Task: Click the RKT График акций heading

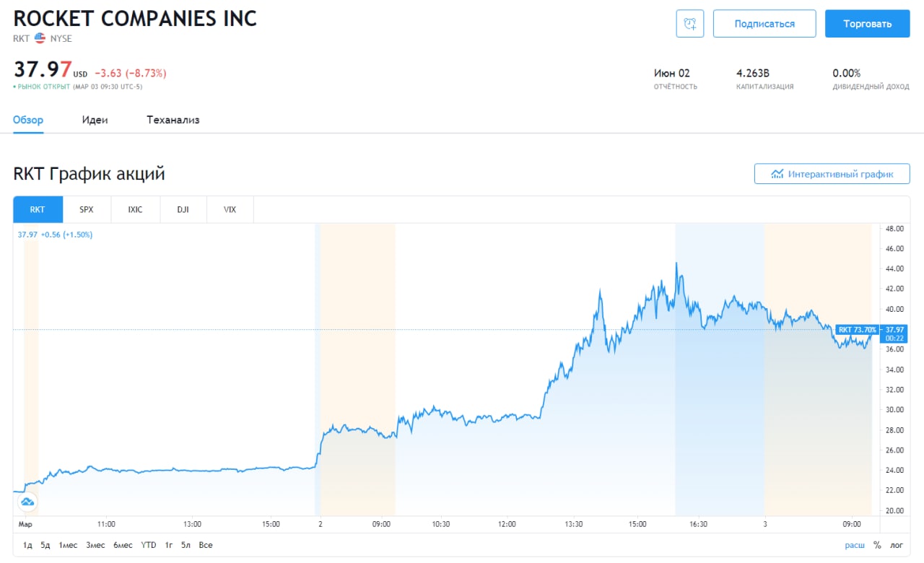Action: pyautogui.click(x=89, y=174)
